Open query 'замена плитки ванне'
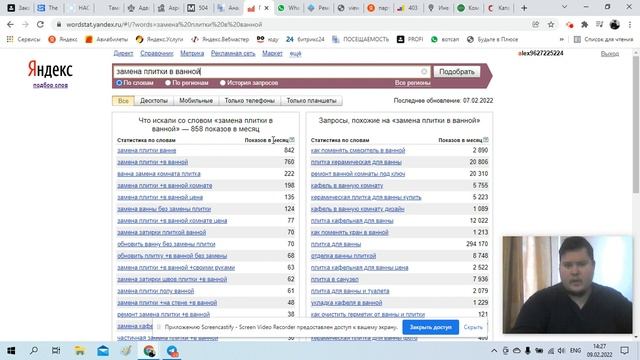The width and height of the screenshot is (640, 360). click(x=147, y=151)
